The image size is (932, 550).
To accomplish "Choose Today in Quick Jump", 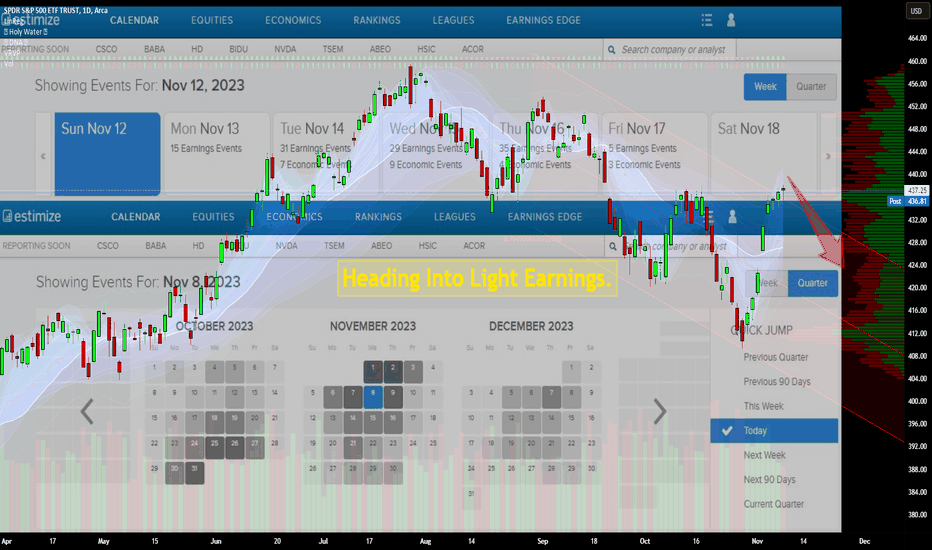I will pyautogui.click(x=774, y=430).
